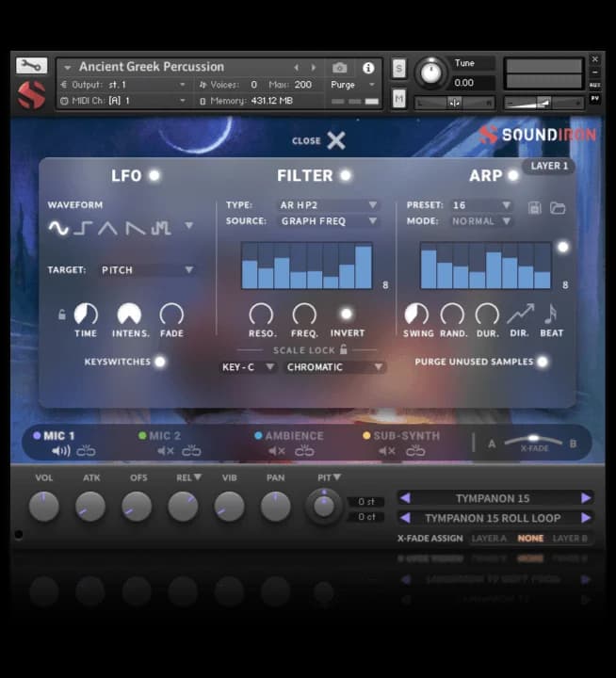Image resolution: width=616 pixels, height=678 pixels.
Task: Enable the FILTER on/off switch
Action: (x=346, y=176)
